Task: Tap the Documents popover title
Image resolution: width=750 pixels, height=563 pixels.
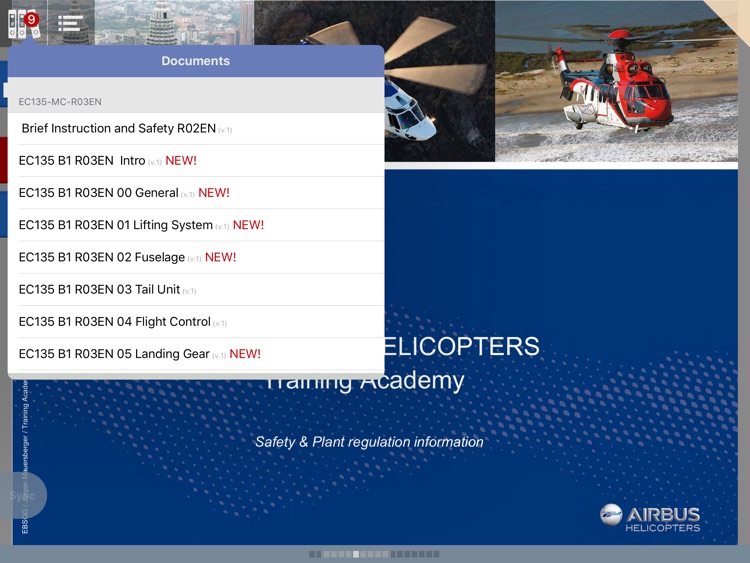Action: click(x=196, y=61)
